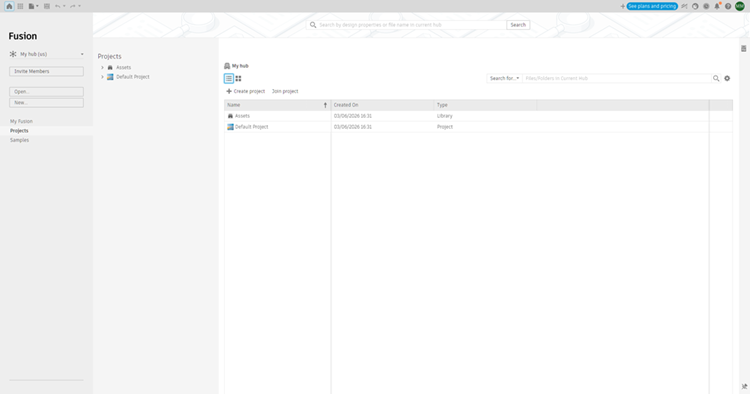Switch to grid view
This screenshot has width=750, height=394.
click(x=238, y=78)
